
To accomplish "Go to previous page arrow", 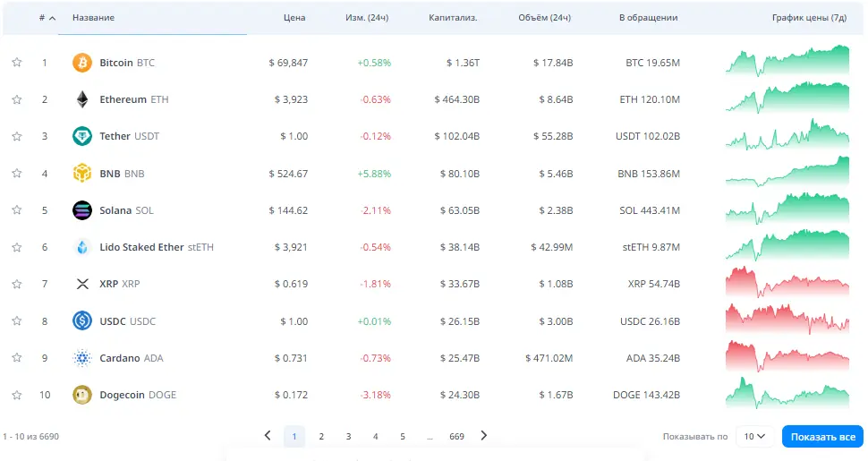I will pyautogui.click(x=268, y=436).
